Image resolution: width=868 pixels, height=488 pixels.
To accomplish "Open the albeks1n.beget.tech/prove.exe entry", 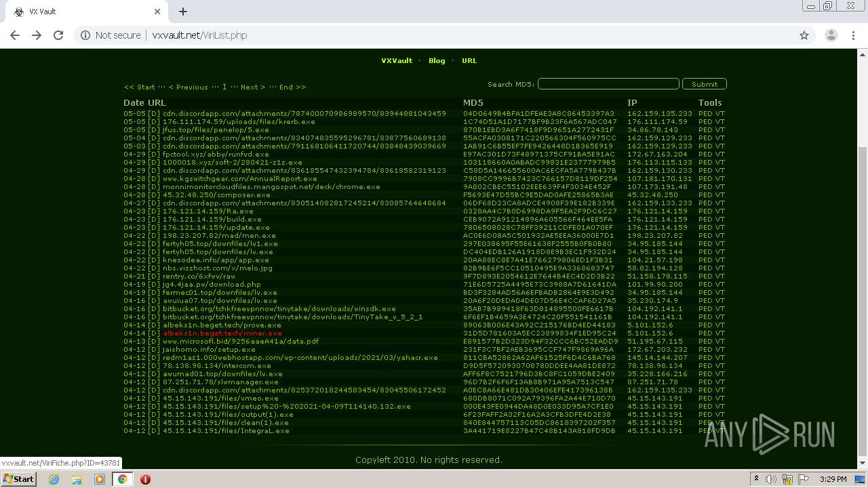I will (222, 325).
